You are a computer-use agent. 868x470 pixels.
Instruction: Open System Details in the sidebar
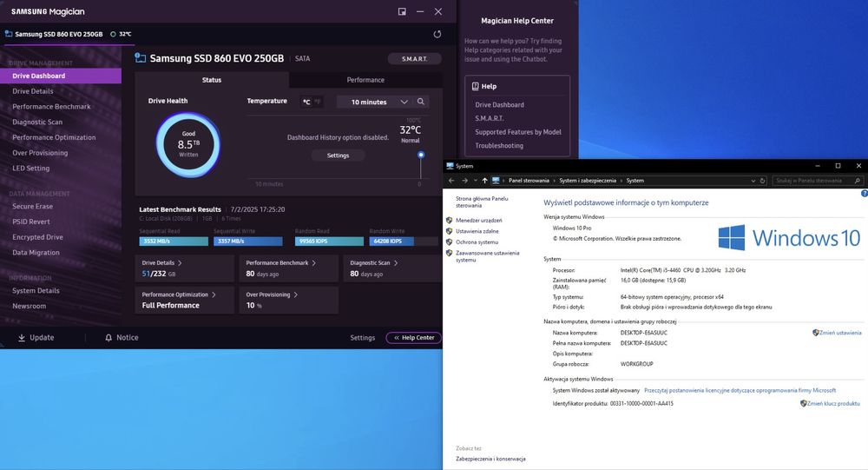[x=36, y=290]
